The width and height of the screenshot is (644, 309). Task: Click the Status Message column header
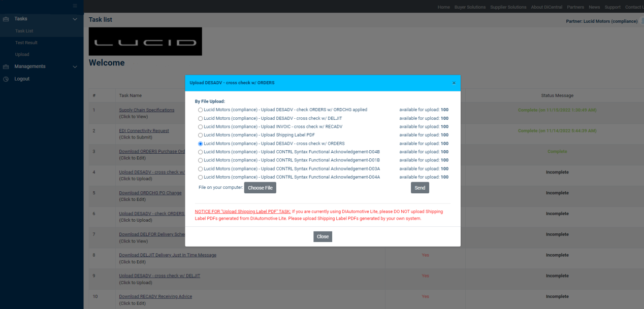click(x=557, y=95)
